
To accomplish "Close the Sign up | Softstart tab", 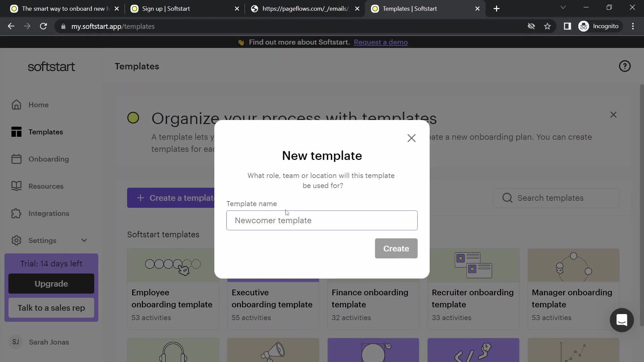I will coord(237,9).
